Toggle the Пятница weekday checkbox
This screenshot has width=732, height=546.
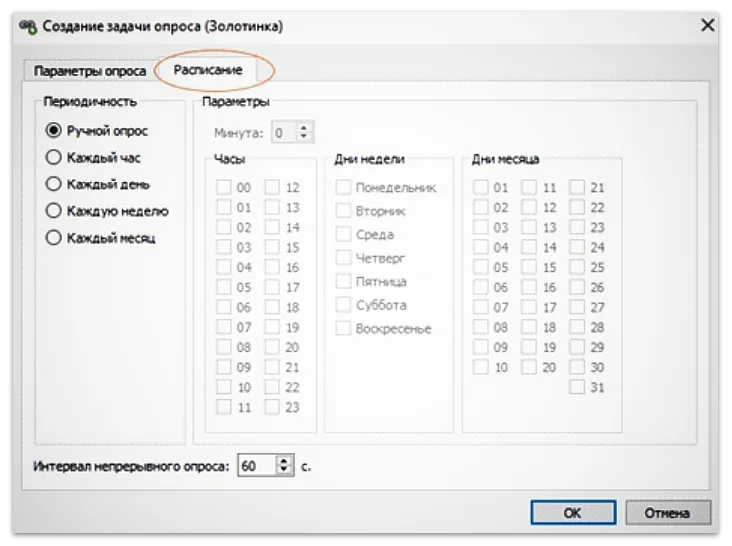tap(343, 281)
